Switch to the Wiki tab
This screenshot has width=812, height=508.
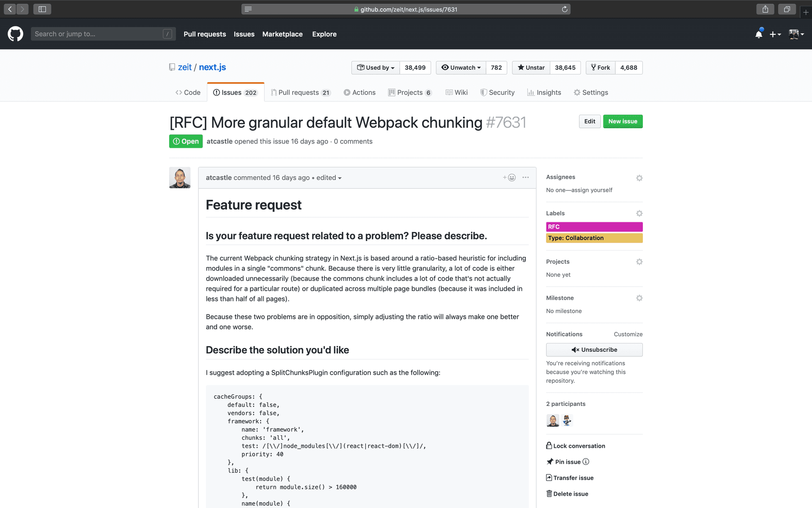coord(457,92)
